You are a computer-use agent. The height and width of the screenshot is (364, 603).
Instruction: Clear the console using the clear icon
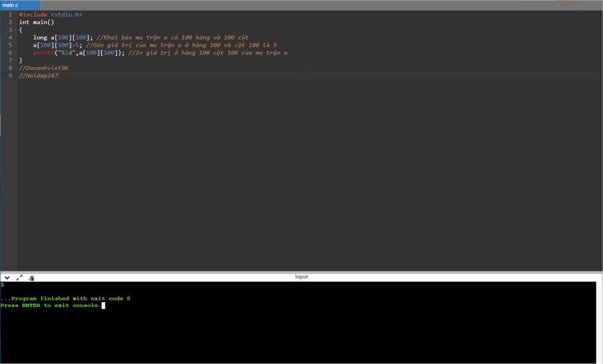pos(32,277)
